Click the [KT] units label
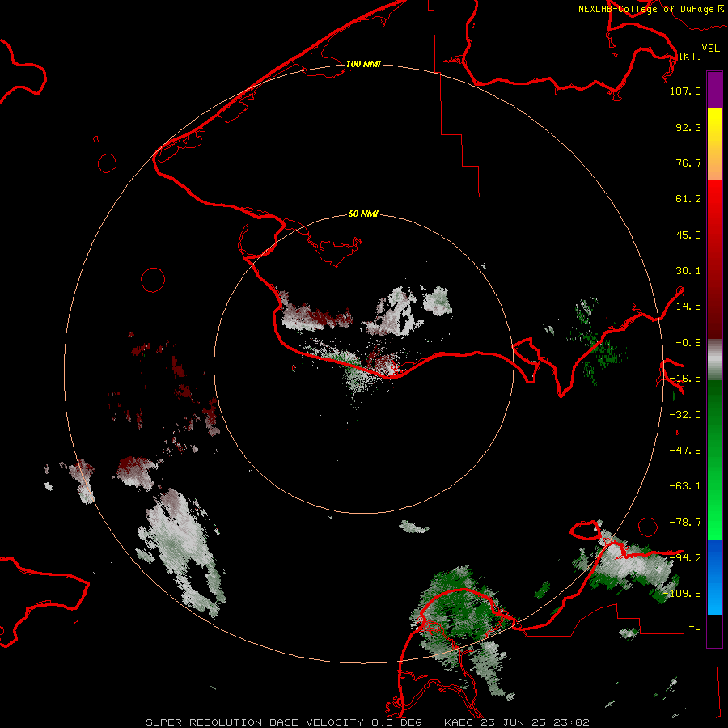 click(690, 56)
